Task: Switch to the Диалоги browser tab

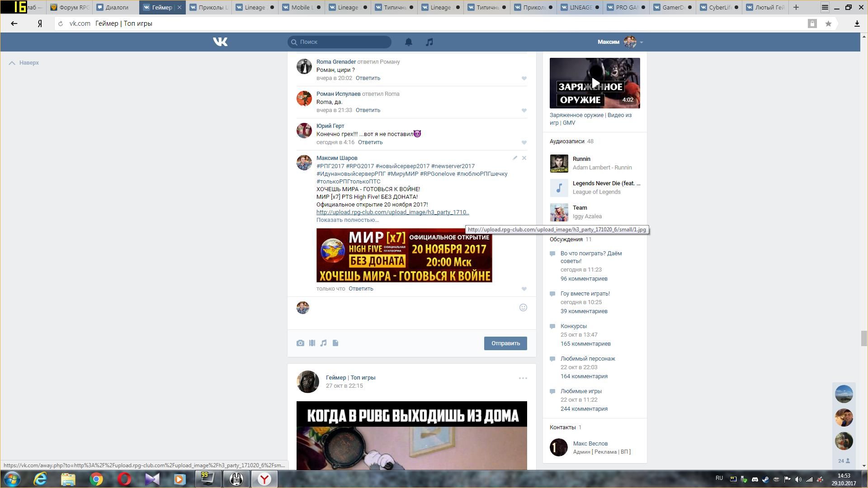Action: pos(116,7)
